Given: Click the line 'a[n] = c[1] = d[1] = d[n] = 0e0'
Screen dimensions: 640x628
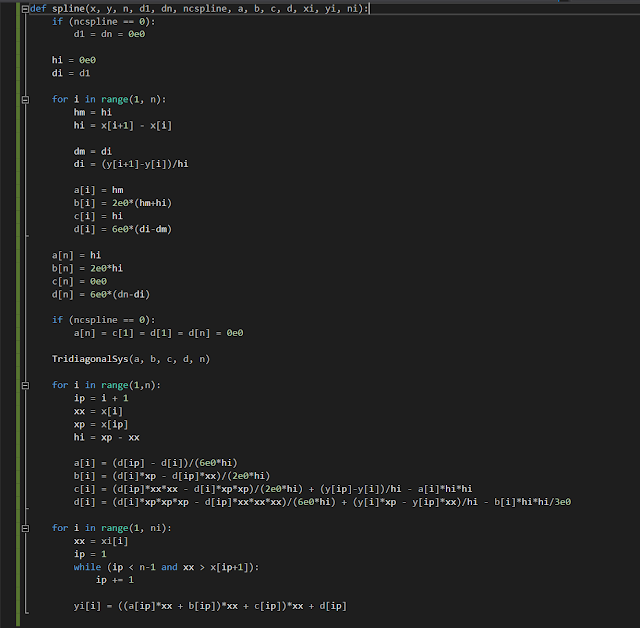Looking at the screenshot, I should (x=158, y=333).
